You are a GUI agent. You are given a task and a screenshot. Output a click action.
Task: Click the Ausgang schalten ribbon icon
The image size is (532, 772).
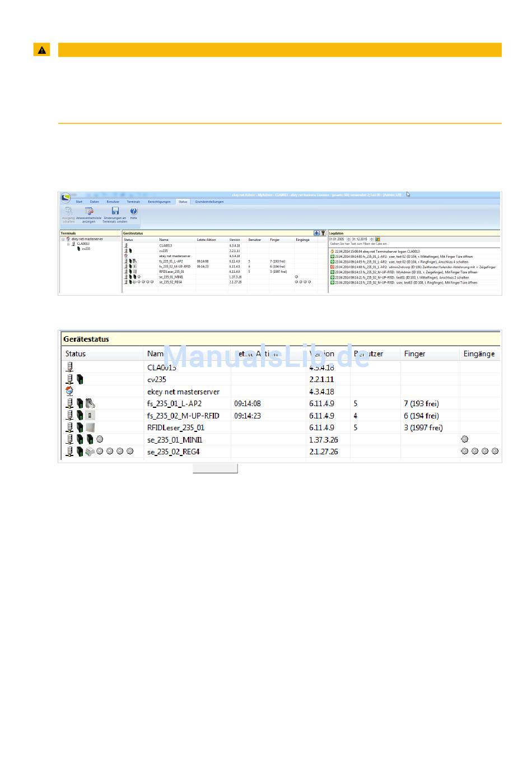point(68,211)
